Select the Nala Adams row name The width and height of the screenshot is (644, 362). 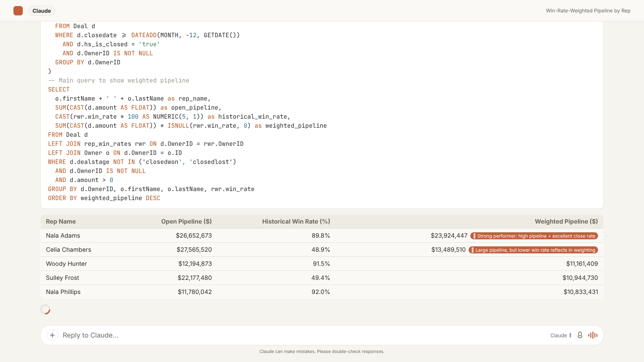pyautogui.click(x=63, y=236)
